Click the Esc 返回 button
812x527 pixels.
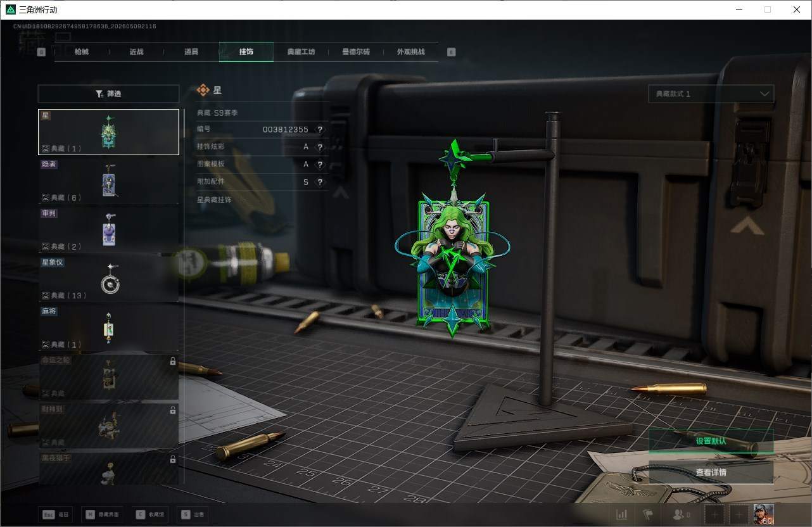tap(56, 515)
